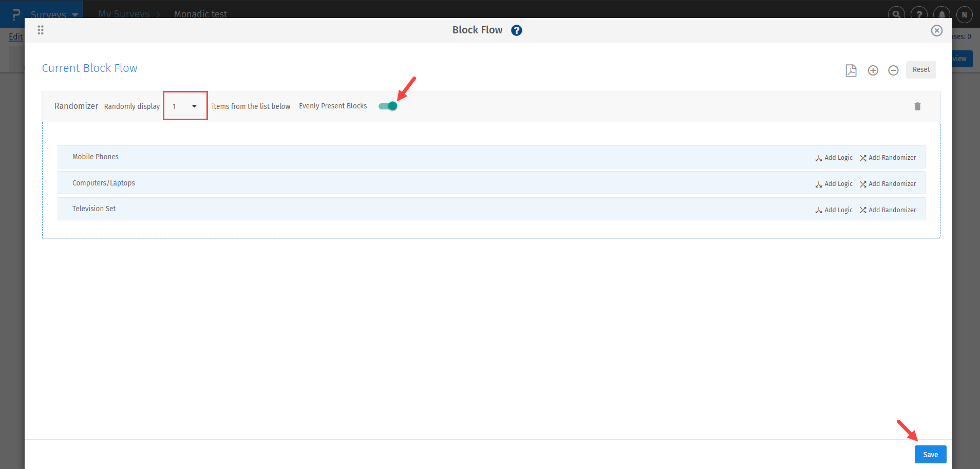Switch to the Edit tab

point(15,36)
